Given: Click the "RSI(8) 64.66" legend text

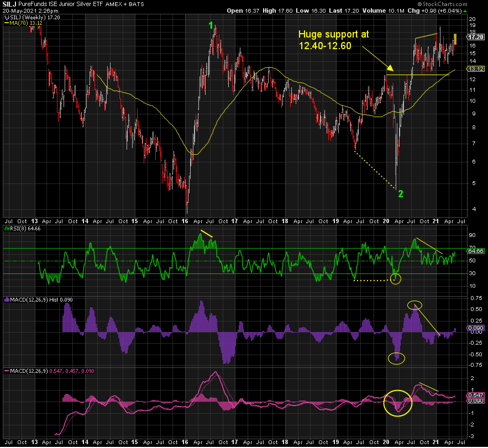Looking at the screenshot, I should (25, 229).
